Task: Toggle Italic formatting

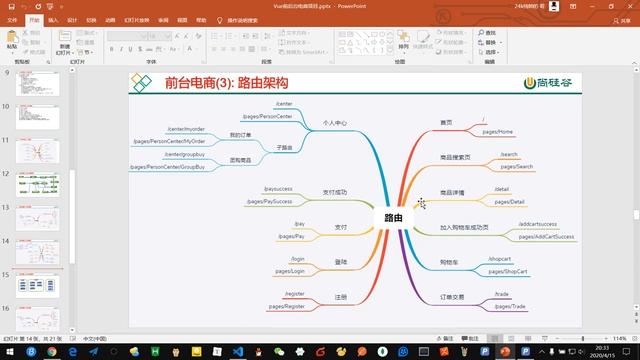Action: coord(121,49)
